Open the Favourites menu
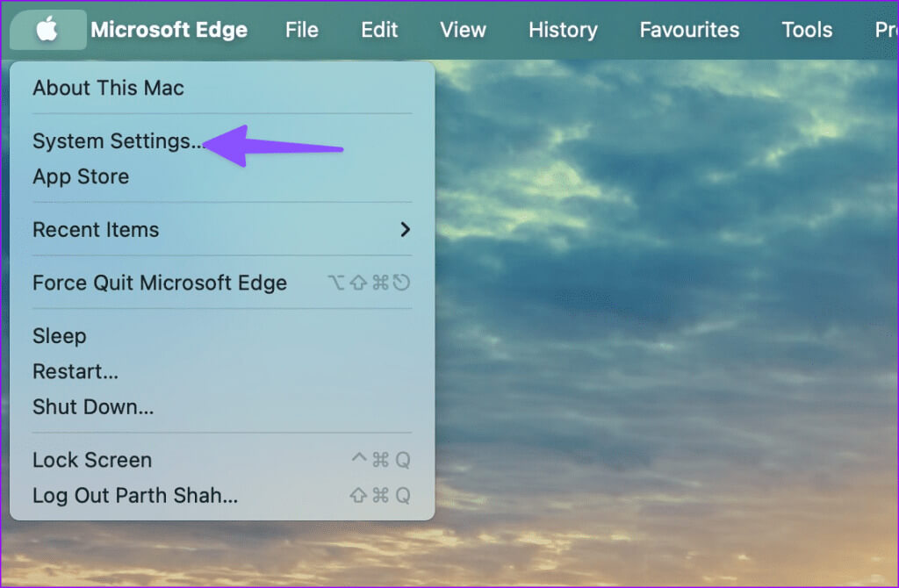Image resolution: width=899 pixels, height=588 pixels. click(689, 30)
